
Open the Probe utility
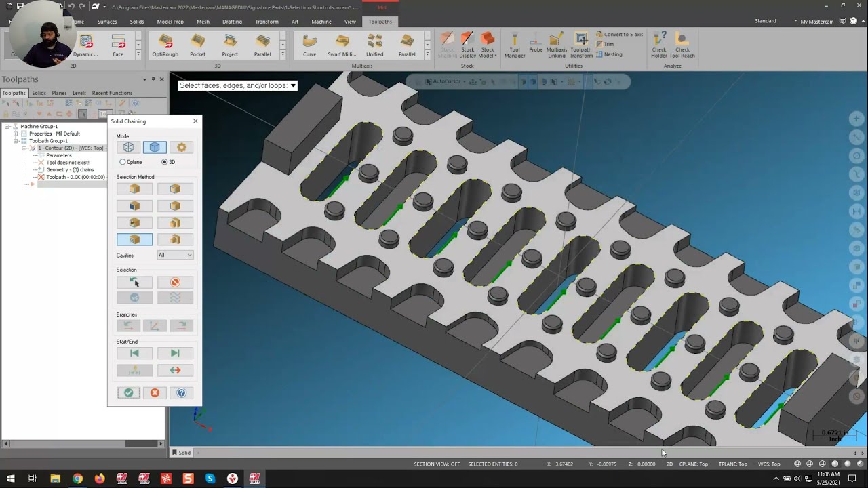(536, 42)
